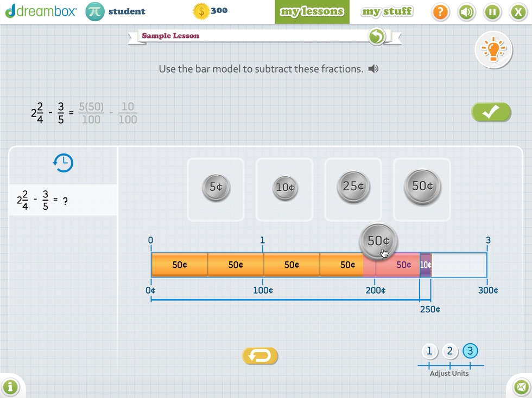Pick the 10¢ coin from the tray
The height and width of the screenshot is (398, 532).
pos(285,188)
